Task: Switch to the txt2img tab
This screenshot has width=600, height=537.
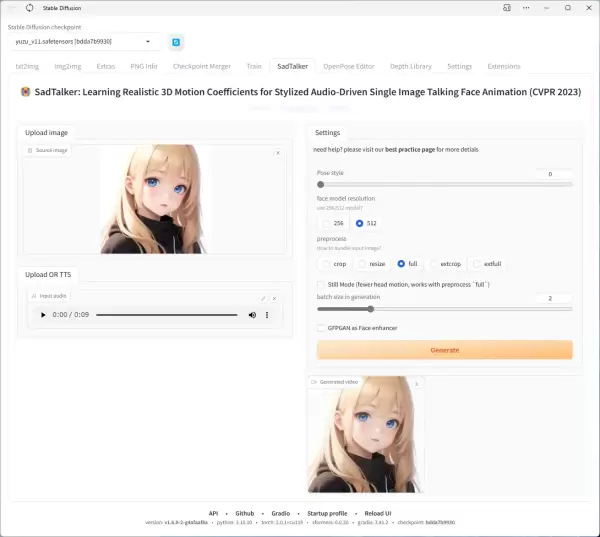Action: [27, 66]
